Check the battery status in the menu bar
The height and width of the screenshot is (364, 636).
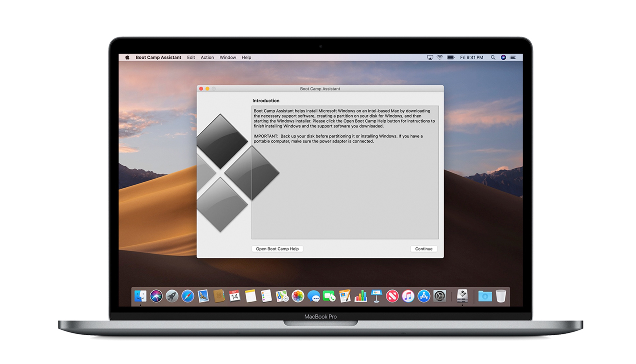pyautogui.click(x=450, y=57)
